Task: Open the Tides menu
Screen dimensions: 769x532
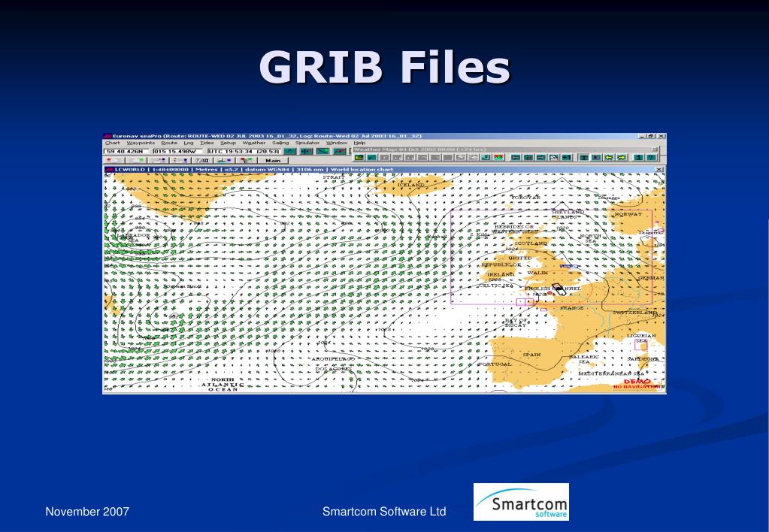Action: [207, 143]
